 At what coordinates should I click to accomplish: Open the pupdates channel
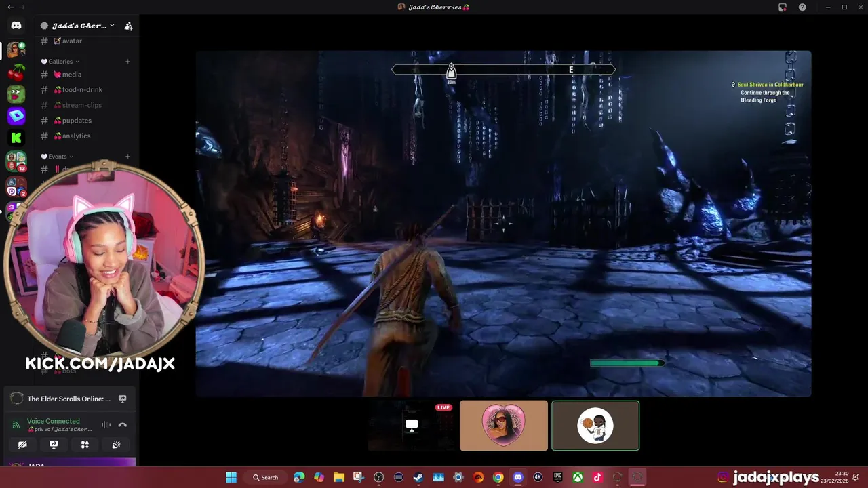point(85,121)
